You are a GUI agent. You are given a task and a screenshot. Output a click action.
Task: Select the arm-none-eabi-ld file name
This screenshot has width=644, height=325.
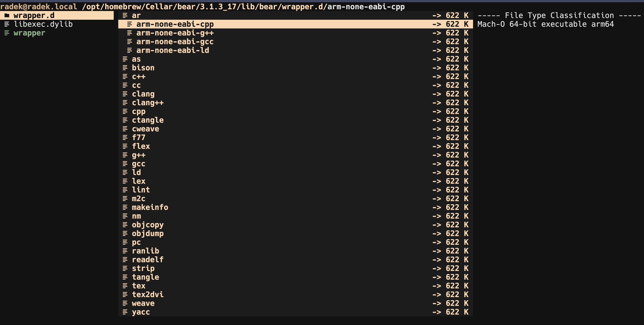173,50
